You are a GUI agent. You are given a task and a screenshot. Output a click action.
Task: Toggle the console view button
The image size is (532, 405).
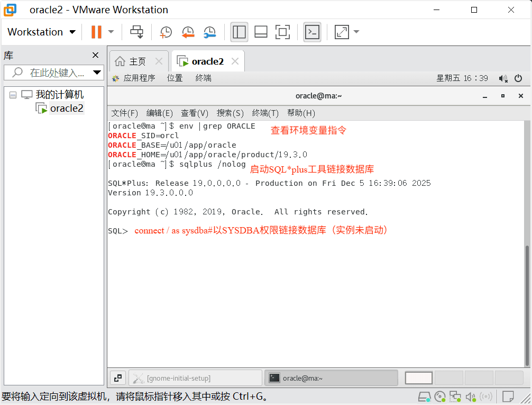pyautogui.click(x=312, y=32)
